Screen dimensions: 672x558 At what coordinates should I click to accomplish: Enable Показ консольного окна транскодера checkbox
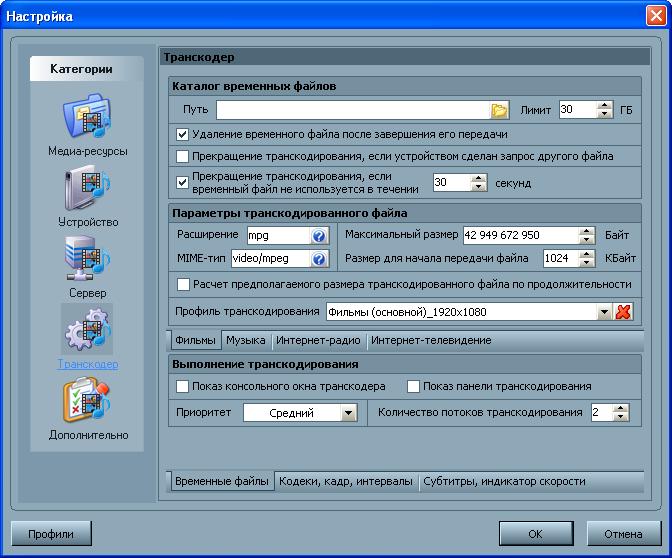(x=182, y=386)
